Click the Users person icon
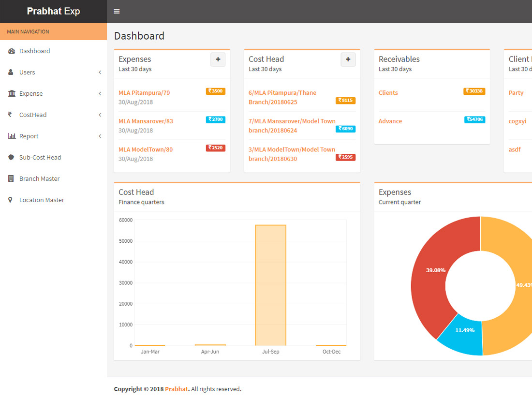The height and width of the screenshot is (398, 532). [x=11, y=73]
